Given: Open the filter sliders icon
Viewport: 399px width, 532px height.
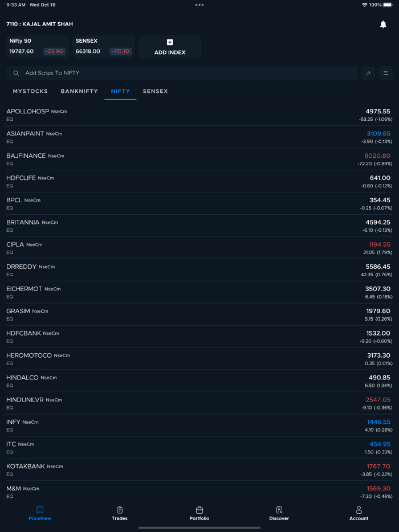Looking at the screenshot, I should (386, 73).
